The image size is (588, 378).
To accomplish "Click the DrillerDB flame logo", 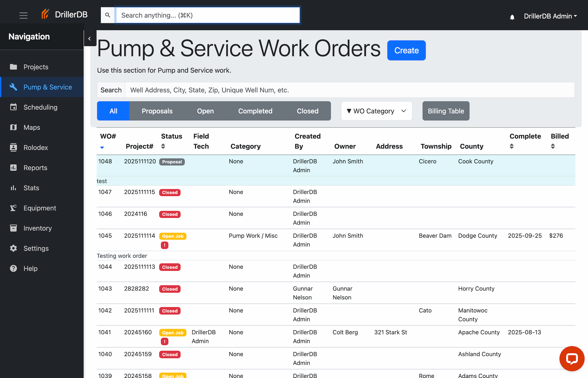I will tap(45, 14).
